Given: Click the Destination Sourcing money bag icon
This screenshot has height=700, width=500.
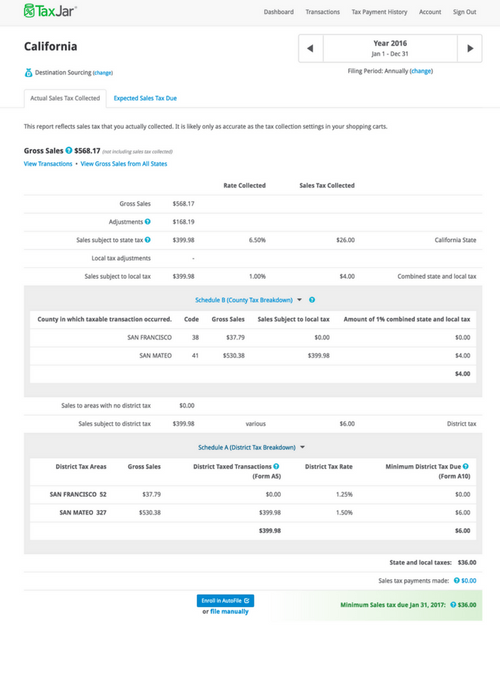Looking at the screenshot, I should coord(28,72).
